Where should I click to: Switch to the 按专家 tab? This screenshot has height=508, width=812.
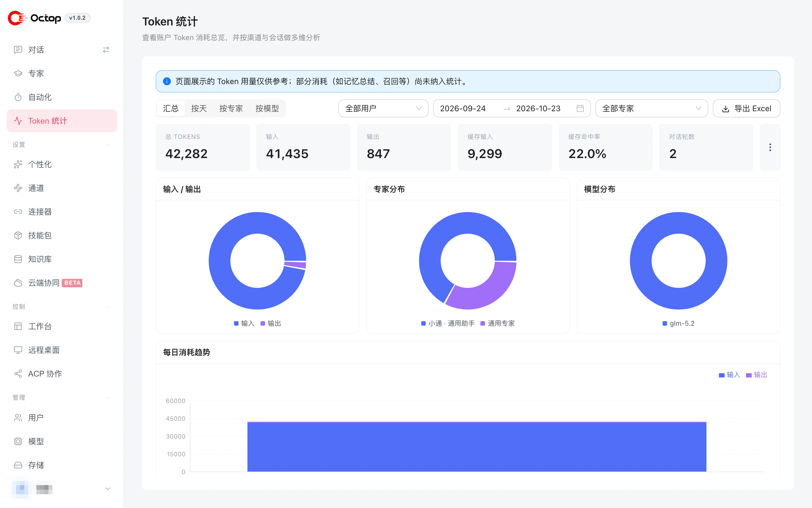pos(231,109)
